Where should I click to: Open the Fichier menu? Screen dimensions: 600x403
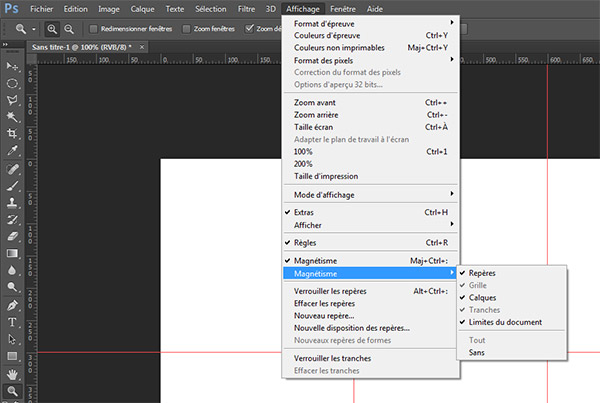42,9
